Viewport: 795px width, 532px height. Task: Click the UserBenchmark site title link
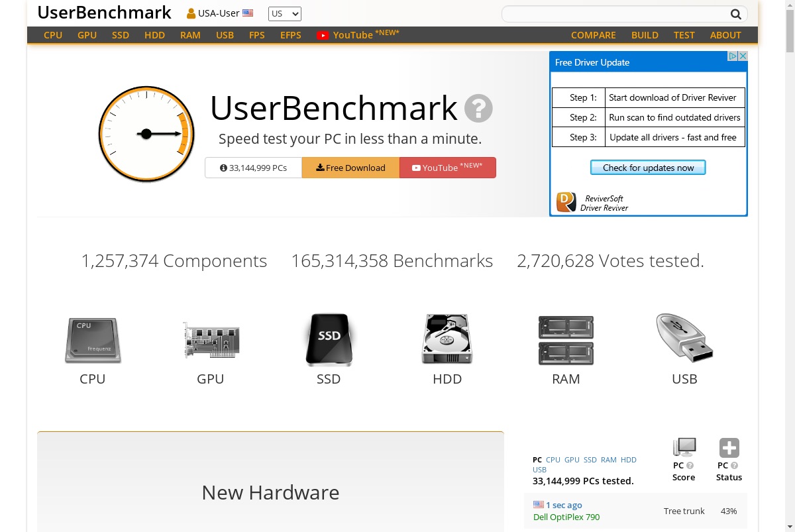tap(104, 13)
